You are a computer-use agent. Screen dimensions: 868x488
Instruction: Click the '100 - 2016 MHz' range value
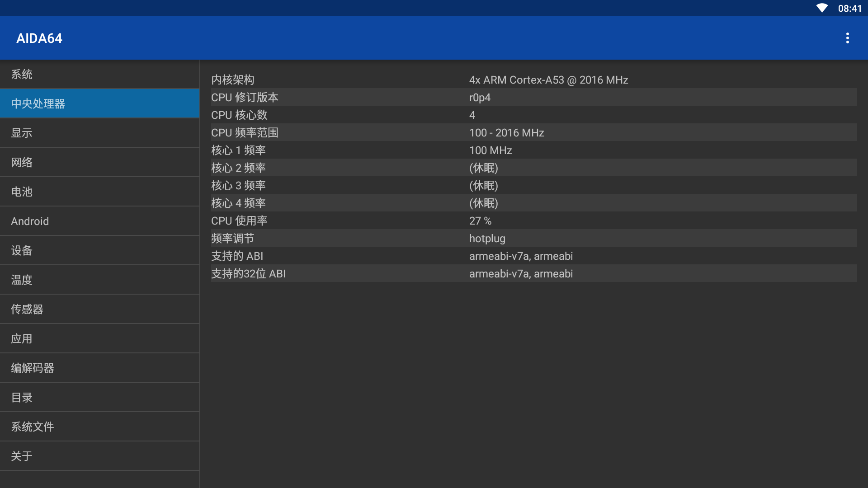click(506, 133)
